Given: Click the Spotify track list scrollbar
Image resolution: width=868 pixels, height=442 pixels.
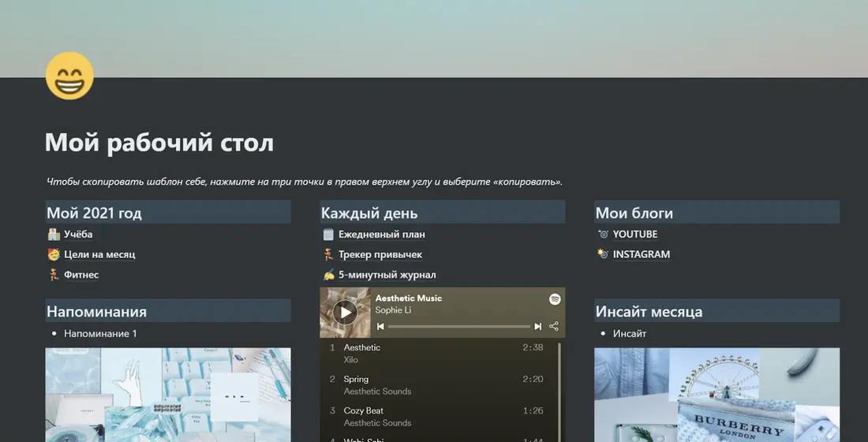Looking at the screenshot, I should [559, 392].
